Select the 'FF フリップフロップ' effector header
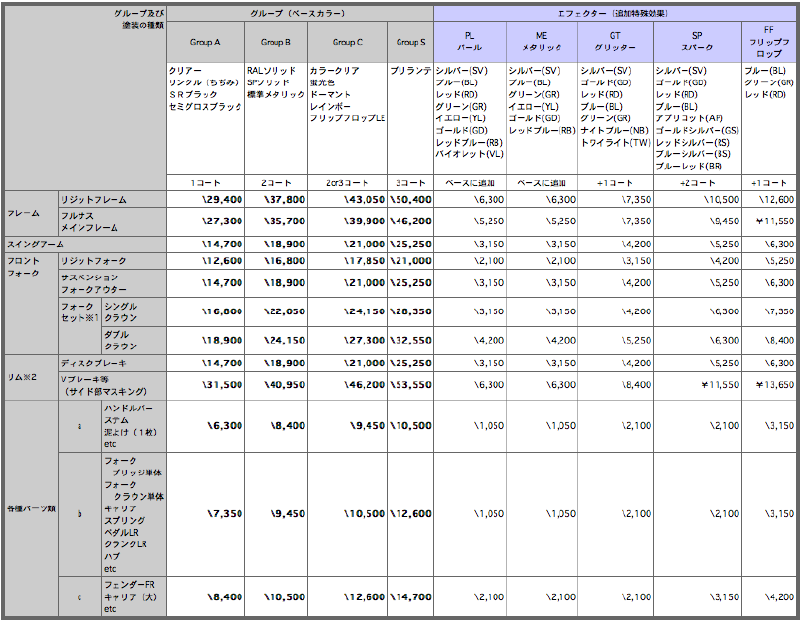 769,41
